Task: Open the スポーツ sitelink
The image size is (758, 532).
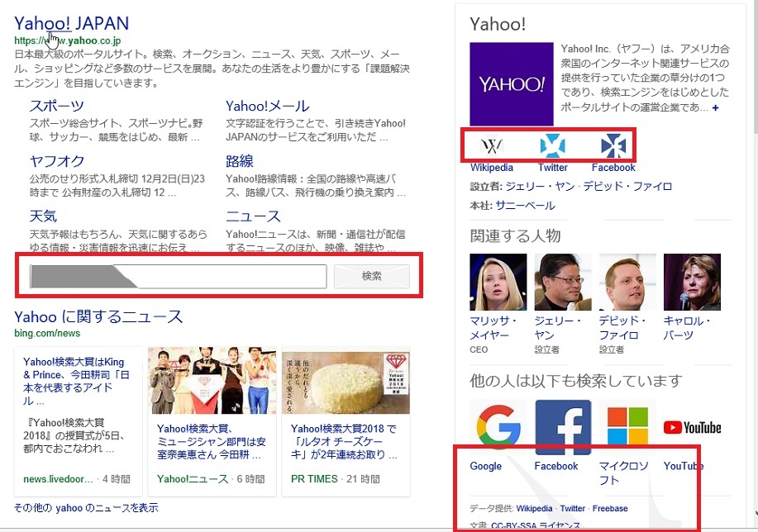Action: [x=56, y=106]
